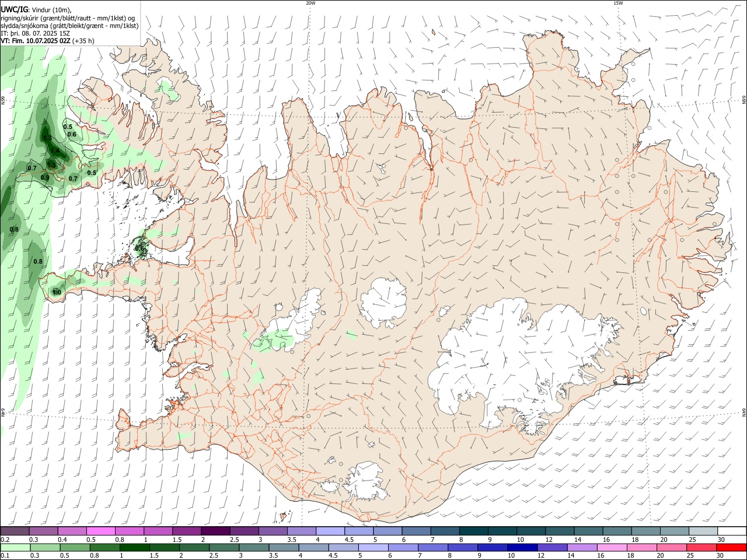Viewport: 747px width, 560px height.
Task: Select the red 25 mm rain legend swatch
Action: (702, 547)
